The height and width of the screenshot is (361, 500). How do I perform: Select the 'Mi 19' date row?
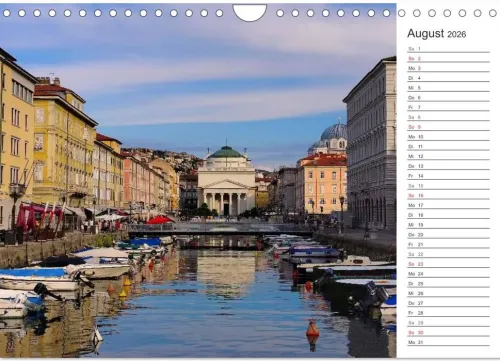tap(448, 225)
